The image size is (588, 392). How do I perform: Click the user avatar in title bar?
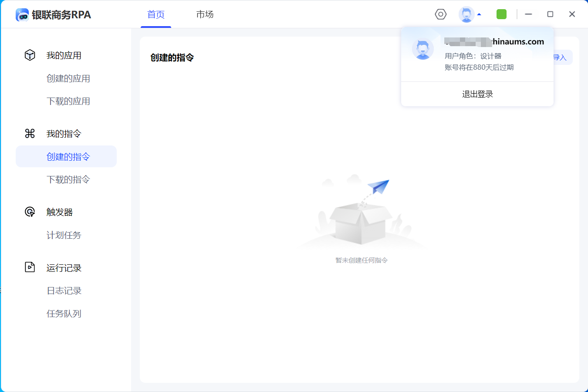tap(466, 14)
